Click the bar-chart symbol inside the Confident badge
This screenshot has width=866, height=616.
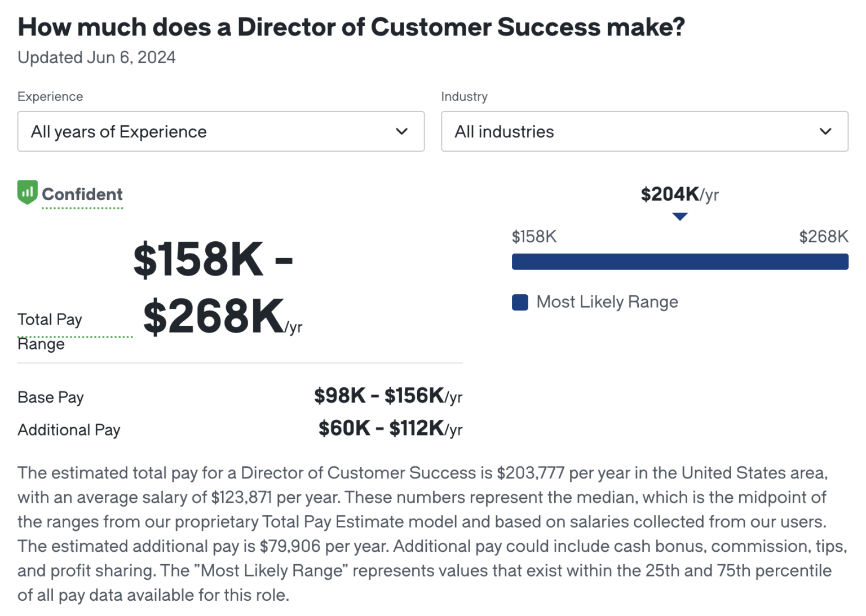[26, 192]
